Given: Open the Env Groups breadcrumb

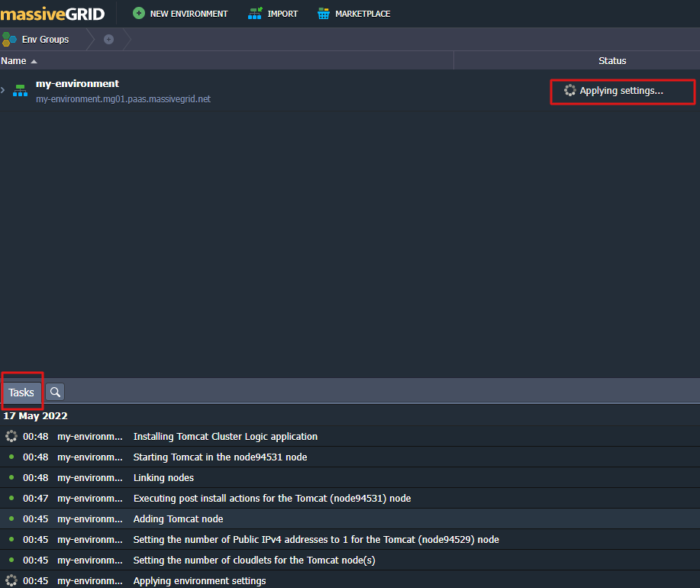Looking at the screenshot, I should [x=45, y=39].
